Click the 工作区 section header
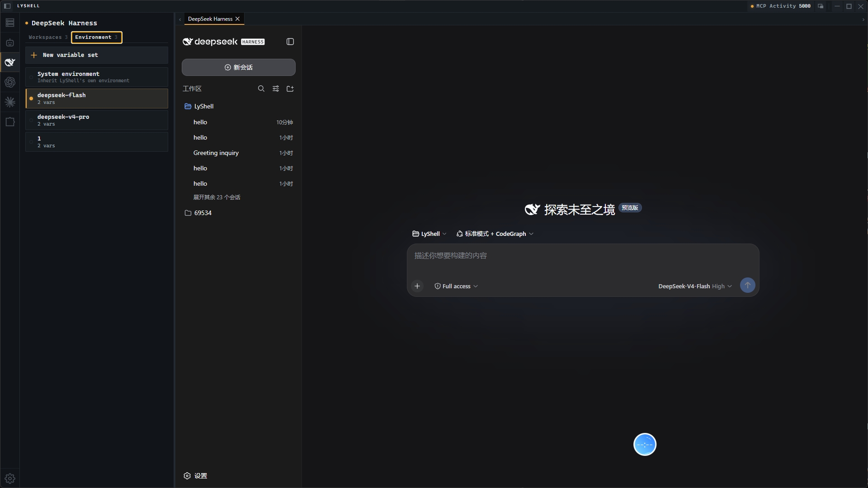 tap(192, 89)
